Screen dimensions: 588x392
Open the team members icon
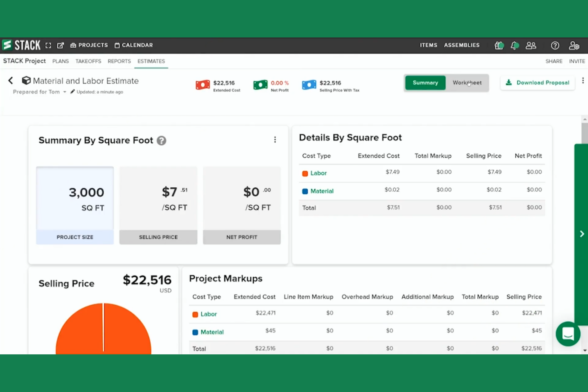pos(531,45)
